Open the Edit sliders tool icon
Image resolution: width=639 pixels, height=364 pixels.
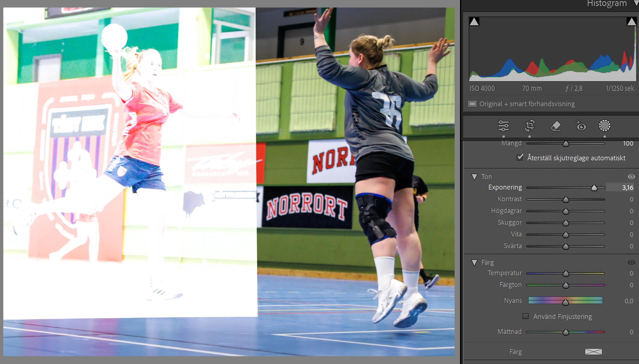(x=503, y=126)
